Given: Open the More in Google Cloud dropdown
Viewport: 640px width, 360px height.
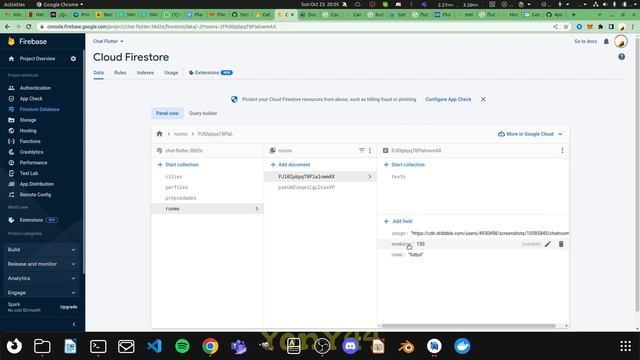Looking at the screenshot, I should click(x=530, y=134).
